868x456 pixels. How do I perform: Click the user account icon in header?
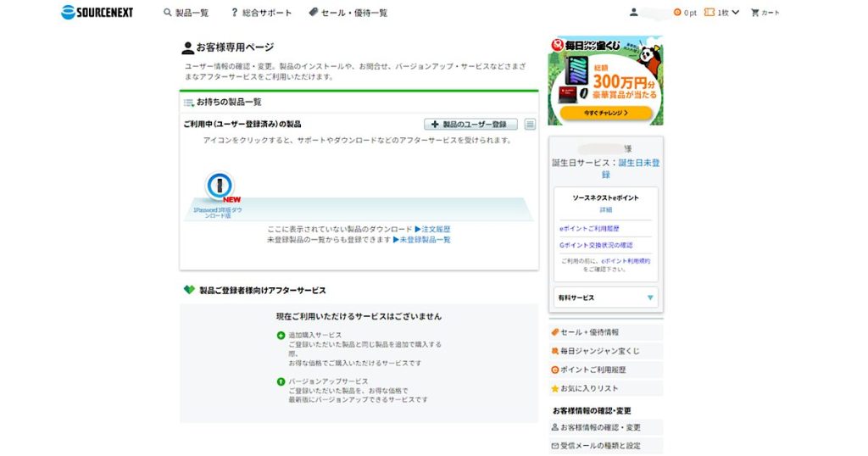(634, 12)
